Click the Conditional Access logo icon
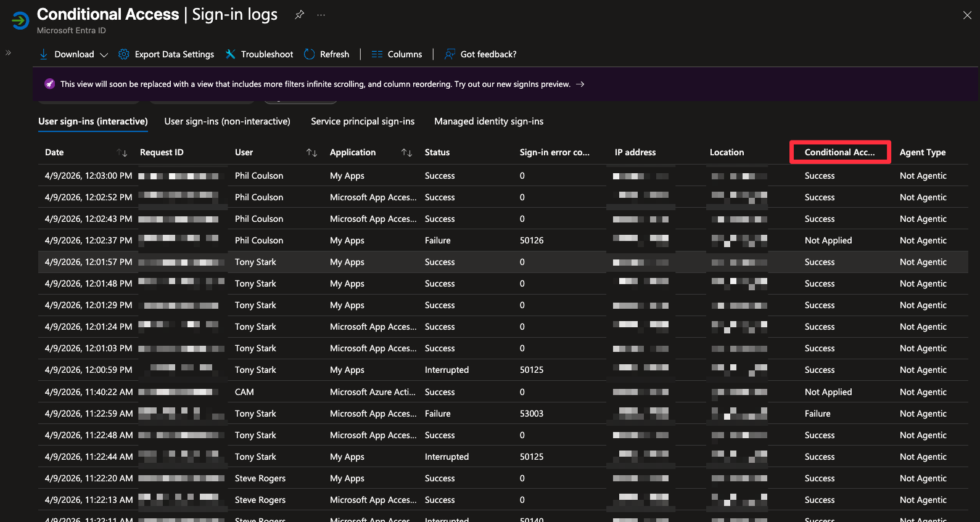980x522 pixels. [x=20, y=20]
